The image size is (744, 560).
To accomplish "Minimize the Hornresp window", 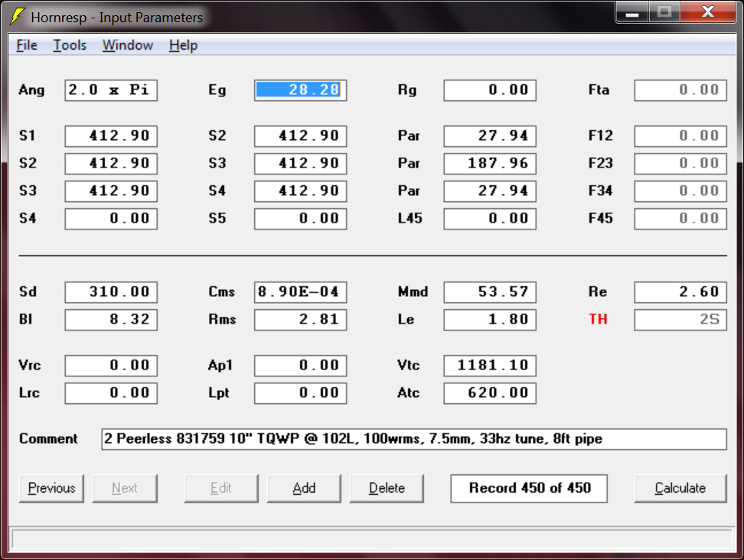I will (631, 11).
